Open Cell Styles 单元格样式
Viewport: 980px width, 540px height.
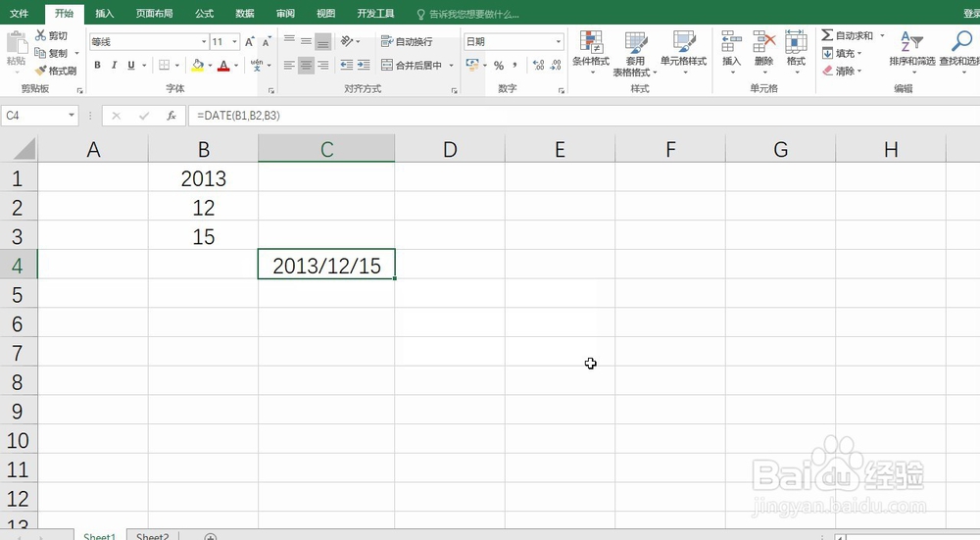point(684,53)
